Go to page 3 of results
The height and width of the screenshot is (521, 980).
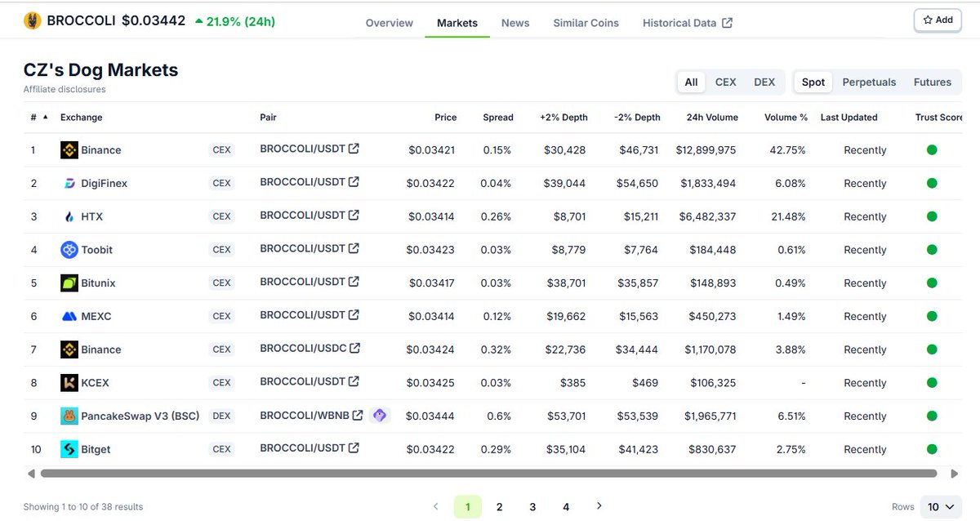tap(532, 507)
